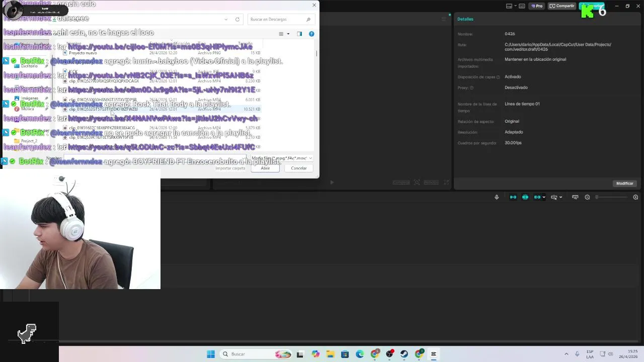Open Escritorio in dialog sidebar

[29, 66]
